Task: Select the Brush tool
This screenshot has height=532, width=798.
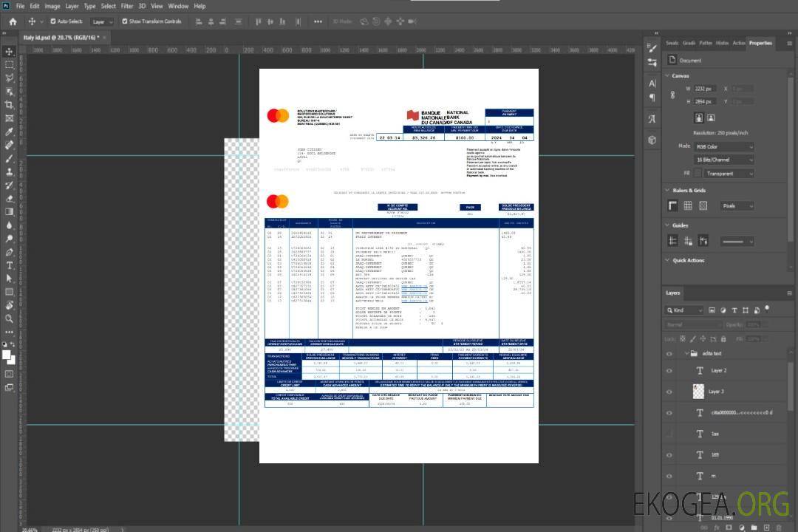Action: [9, 158]
